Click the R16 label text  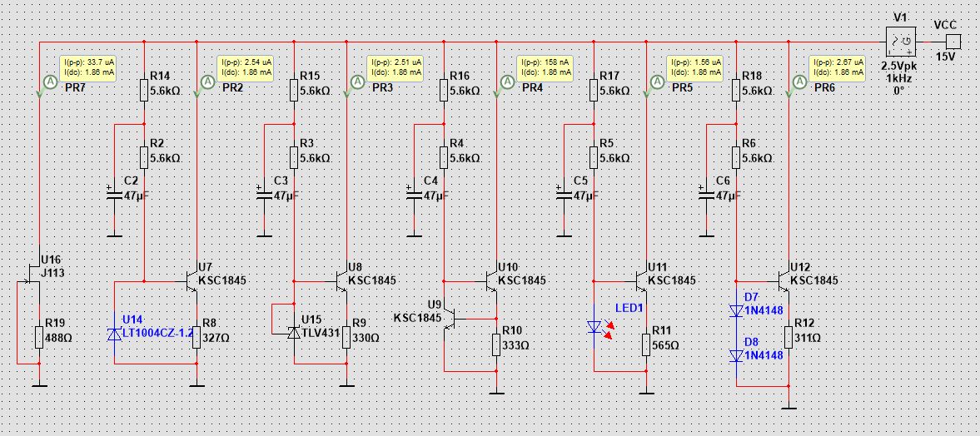point(460,77)
